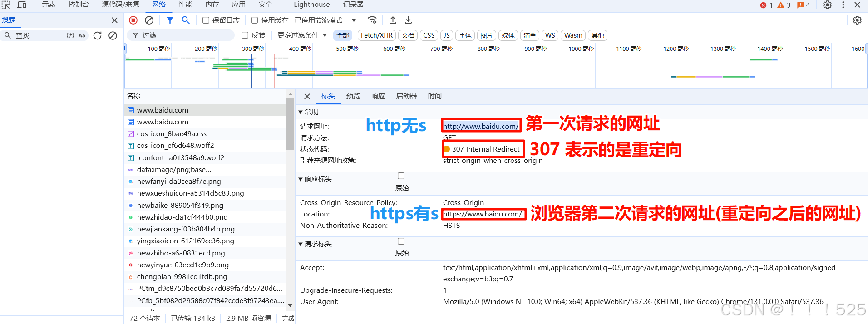Close the request details pane
This screenshot has width=868, height=324.
point(307,96)
